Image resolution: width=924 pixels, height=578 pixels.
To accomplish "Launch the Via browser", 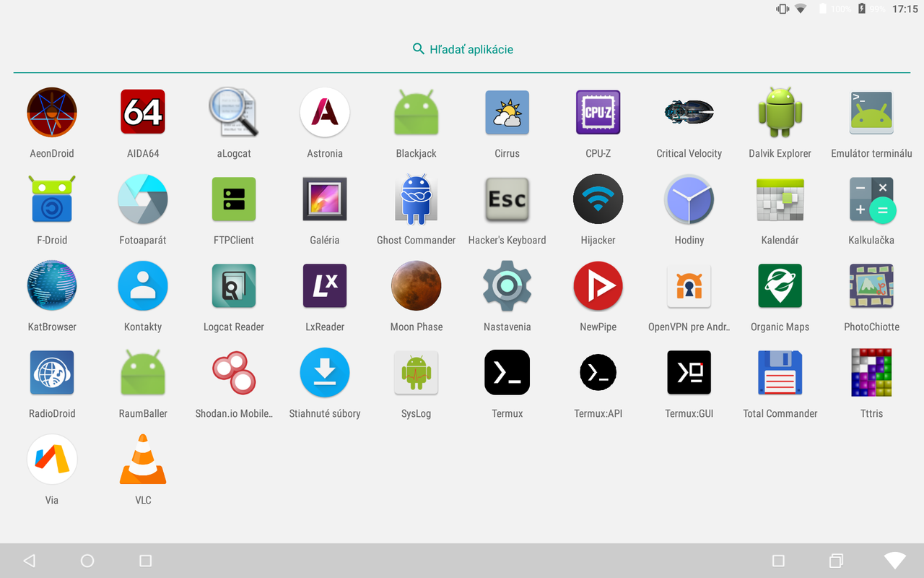I will pyautogui.click(x=52, y=460).
